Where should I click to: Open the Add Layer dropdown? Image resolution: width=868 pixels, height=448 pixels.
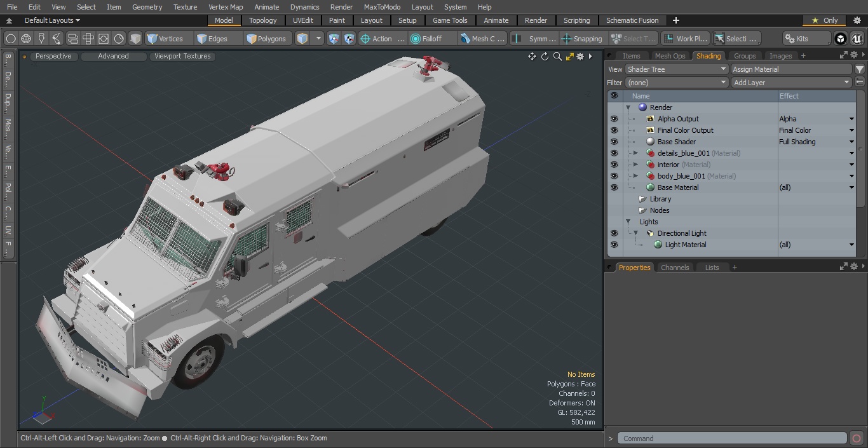point(791,83)
